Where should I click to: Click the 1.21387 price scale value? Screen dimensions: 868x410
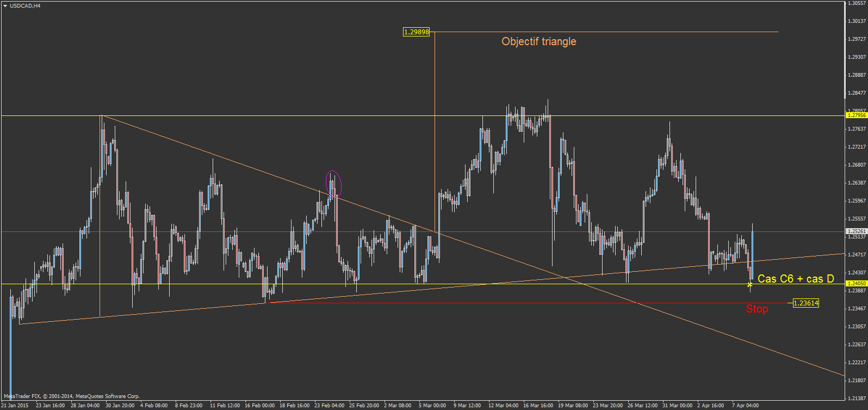tap(857, 399)
